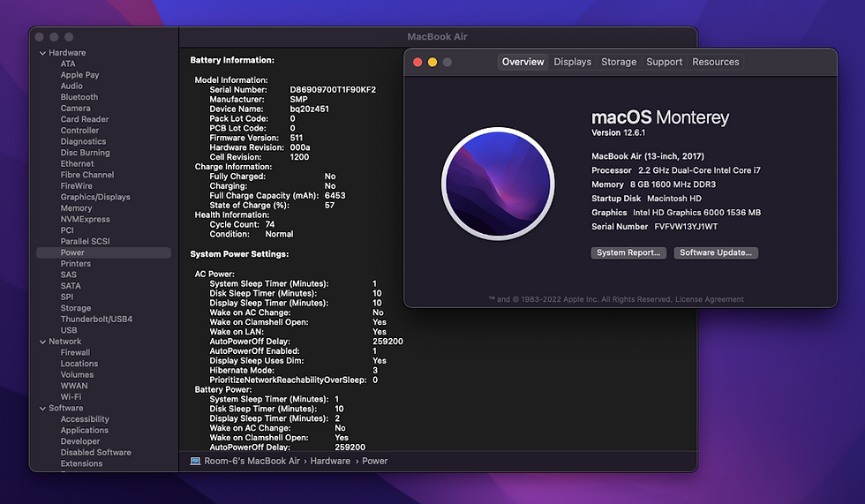The height and width of the screenshot is (504, 865).
Task: Select SATA in the sidebar
Action: (71, 286)
